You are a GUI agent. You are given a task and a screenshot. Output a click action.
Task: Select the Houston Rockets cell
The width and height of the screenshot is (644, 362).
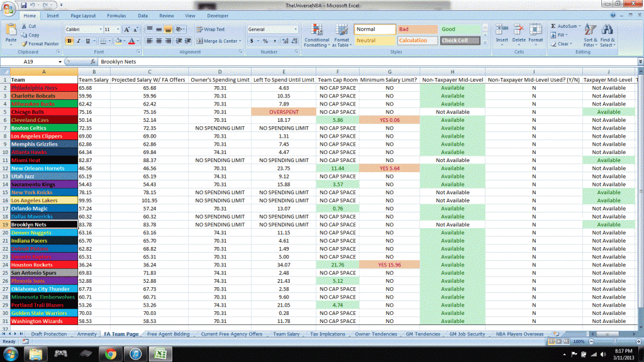[x=44, y=265]
